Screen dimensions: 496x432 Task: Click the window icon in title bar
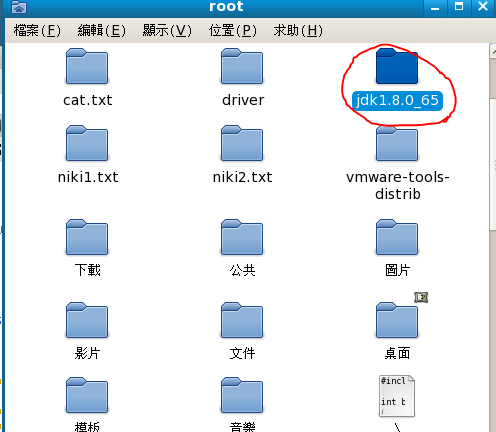19,7
